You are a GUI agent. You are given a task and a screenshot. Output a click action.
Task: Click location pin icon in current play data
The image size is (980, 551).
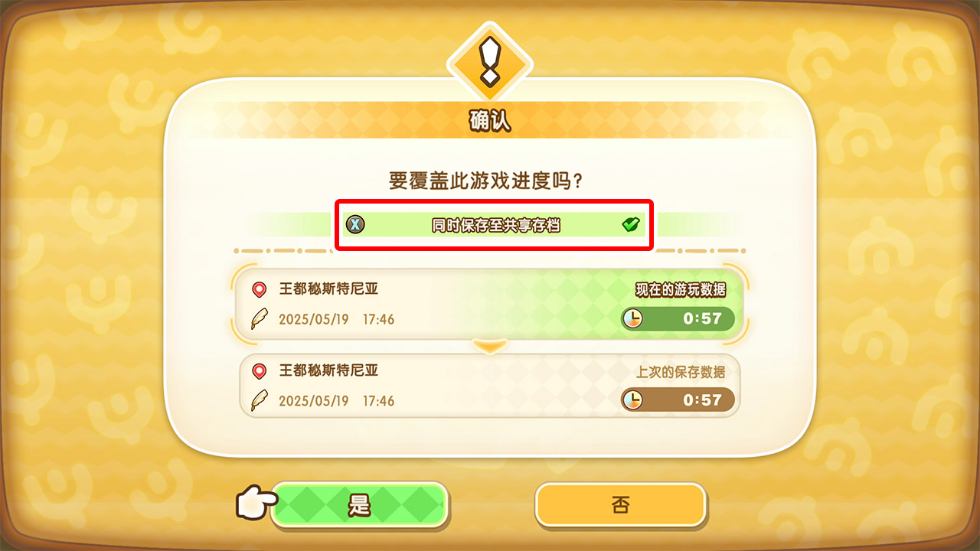point(260,289)
